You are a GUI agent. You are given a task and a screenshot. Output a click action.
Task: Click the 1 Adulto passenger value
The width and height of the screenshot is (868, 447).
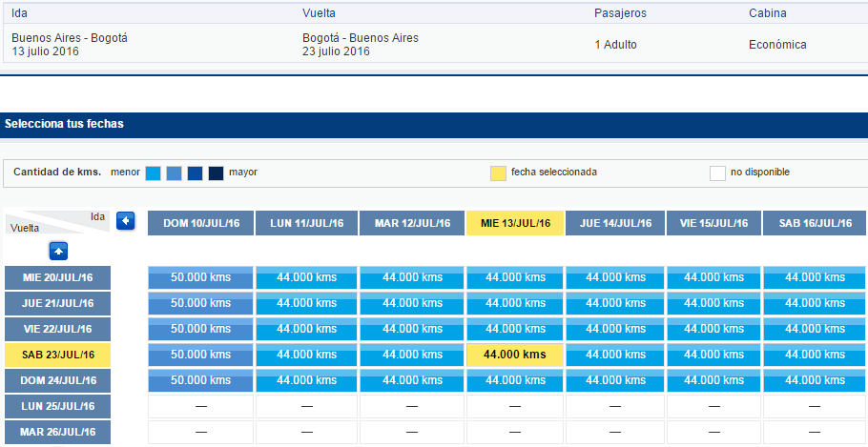(615, 45)
